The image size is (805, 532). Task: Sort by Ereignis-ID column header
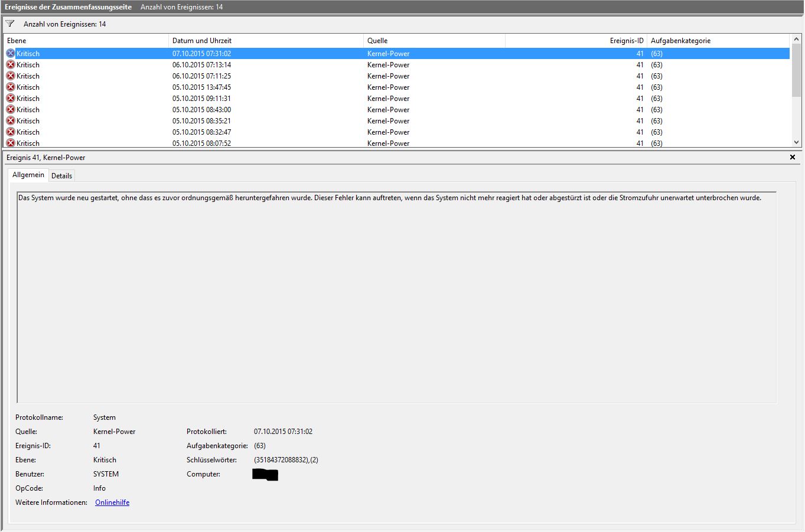point(576,41)
